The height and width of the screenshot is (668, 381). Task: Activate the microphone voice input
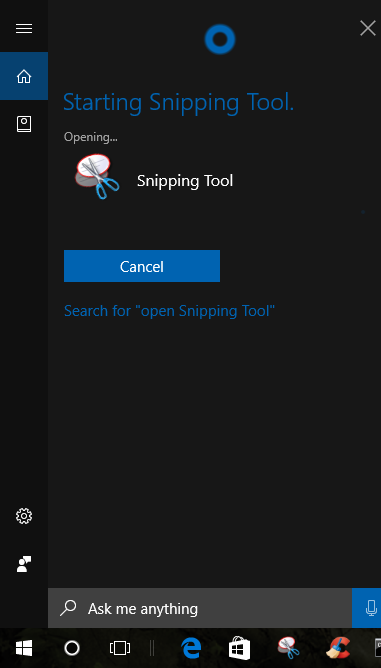pos(367,608)
